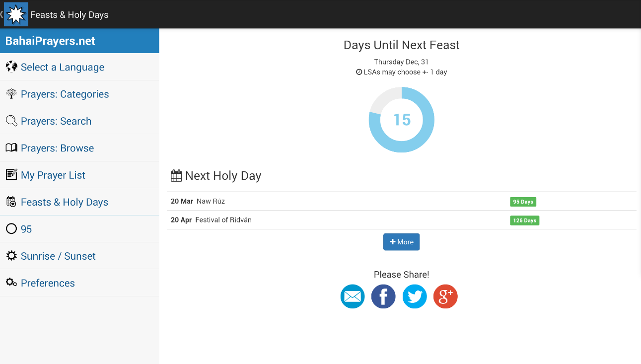
Task: Tap the Twitter bird share icon
Action: click(415, 296)
